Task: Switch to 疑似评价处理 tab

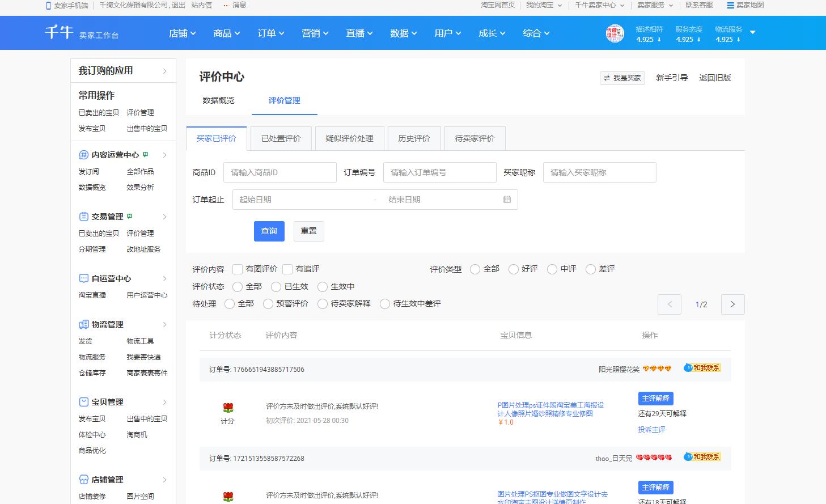Action: tap(350, 138)
